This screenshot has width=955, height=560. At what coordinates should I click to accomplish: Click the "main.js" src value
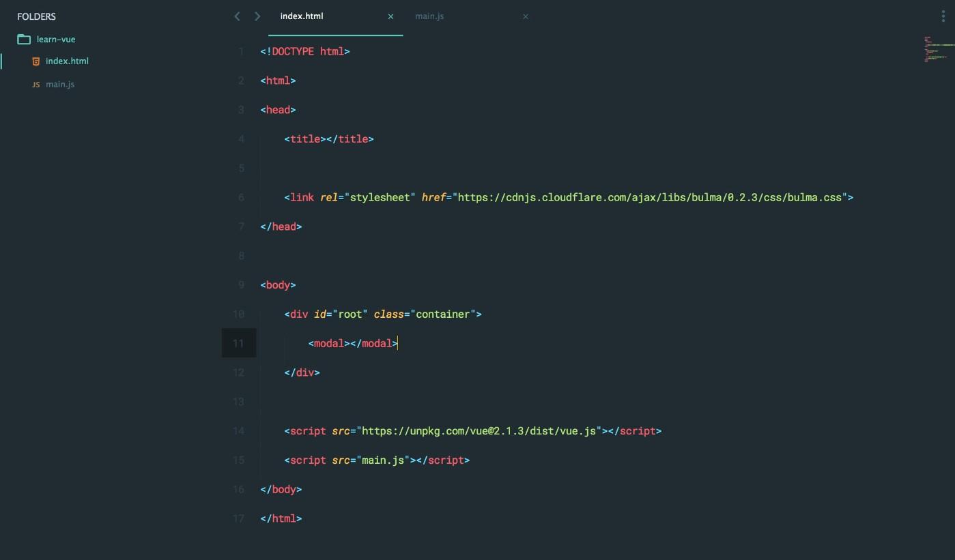(383, 460)
